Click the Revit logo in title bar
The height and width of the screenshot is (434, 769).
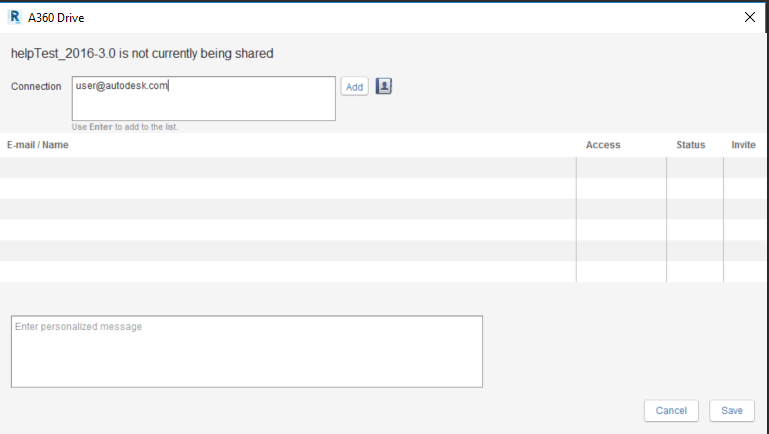pos(14,16)
